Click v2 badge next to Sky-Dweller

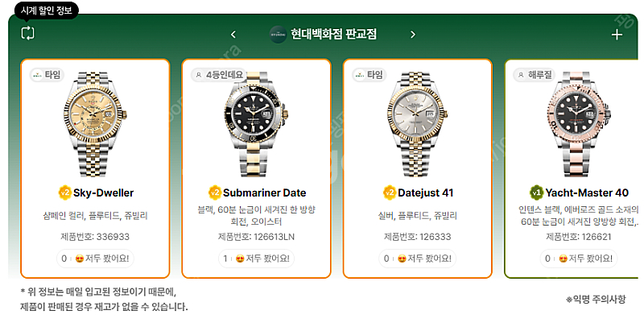click(64, 193)
